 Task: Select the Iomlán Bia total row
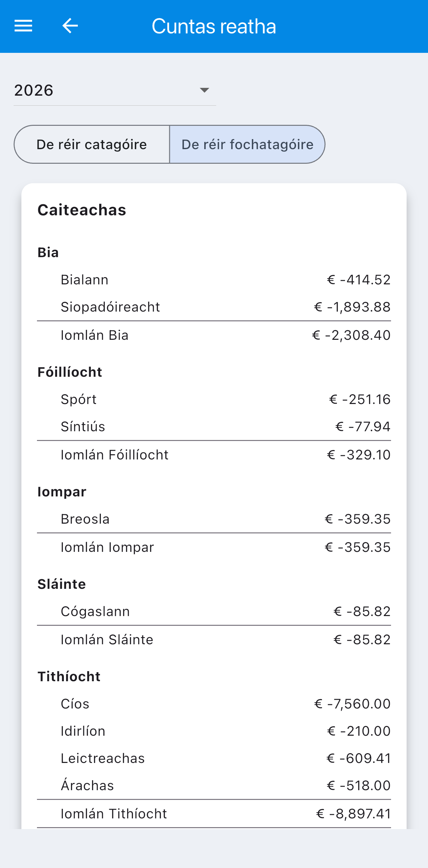[214, 335]
